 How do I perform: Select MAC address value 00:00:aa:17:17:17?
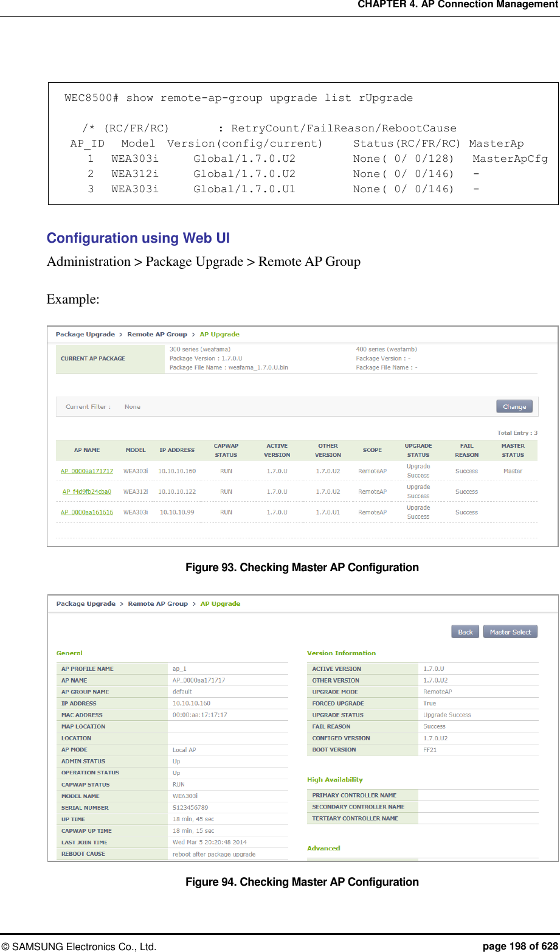199,715
